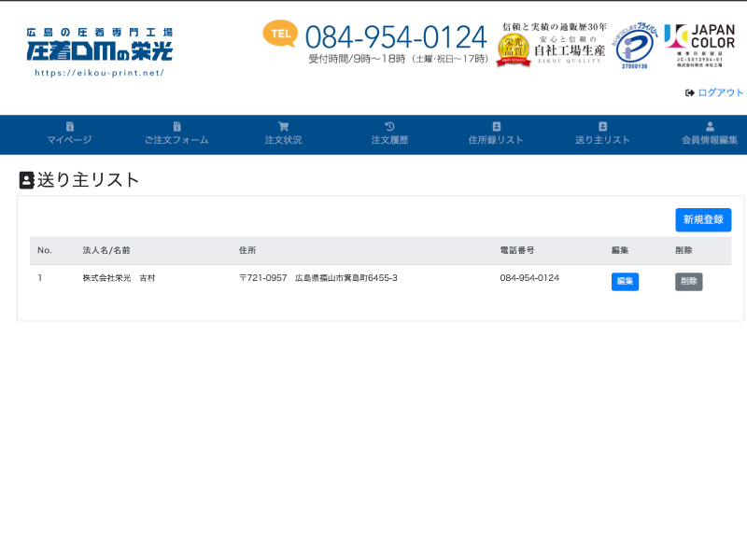Click the 住所録リスト address book icon
747x560 pixels.
pyautogui.click(x=495, y=126)
